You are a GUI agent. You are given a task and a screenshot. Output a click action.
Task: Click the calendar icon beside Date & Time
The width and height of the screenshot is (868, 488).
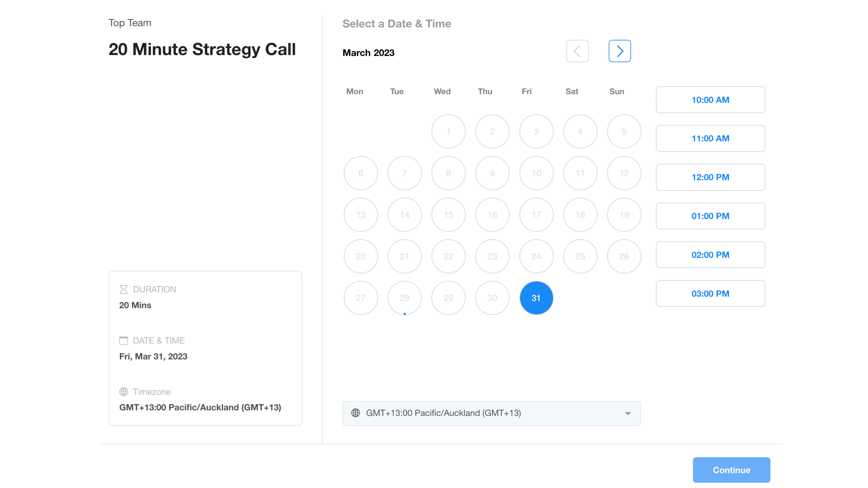point(123,340)
